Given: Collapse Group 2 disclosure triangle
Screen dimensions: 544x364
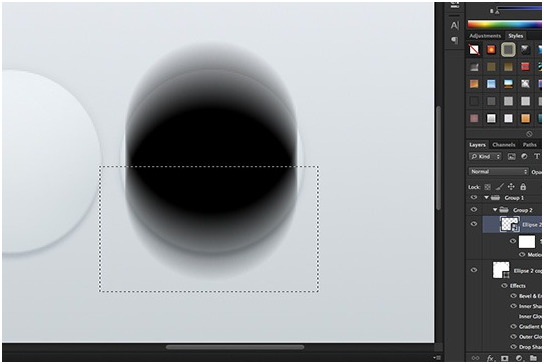Looking at the screenshot, I should coord(495,210).
